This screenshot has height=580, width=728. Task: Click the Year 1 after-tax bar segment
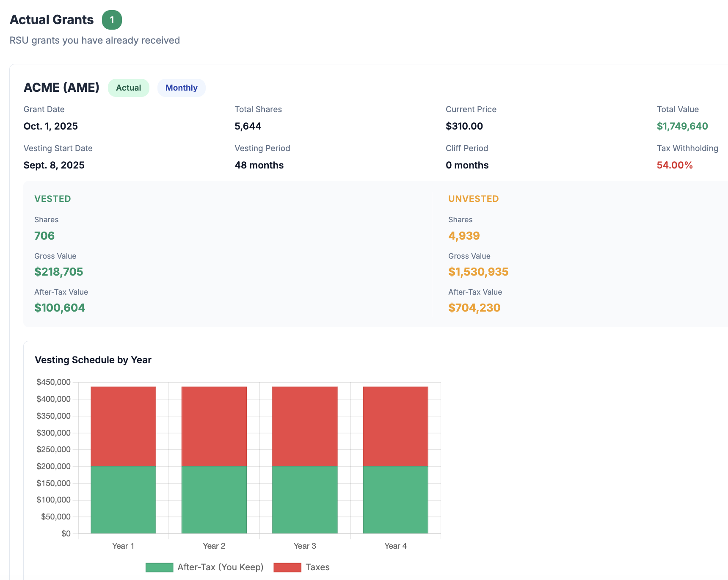pyautogui.click(x=124, y=500)
